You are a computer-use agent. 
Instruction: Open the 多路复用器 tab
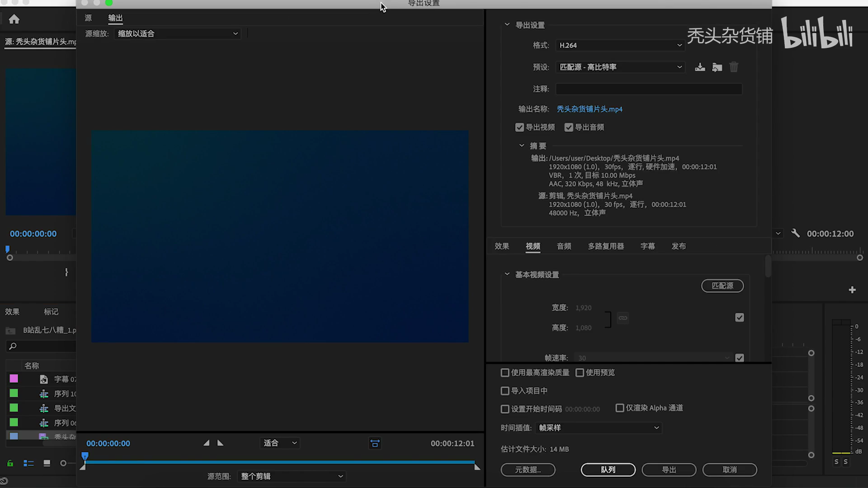pos(606,246)
